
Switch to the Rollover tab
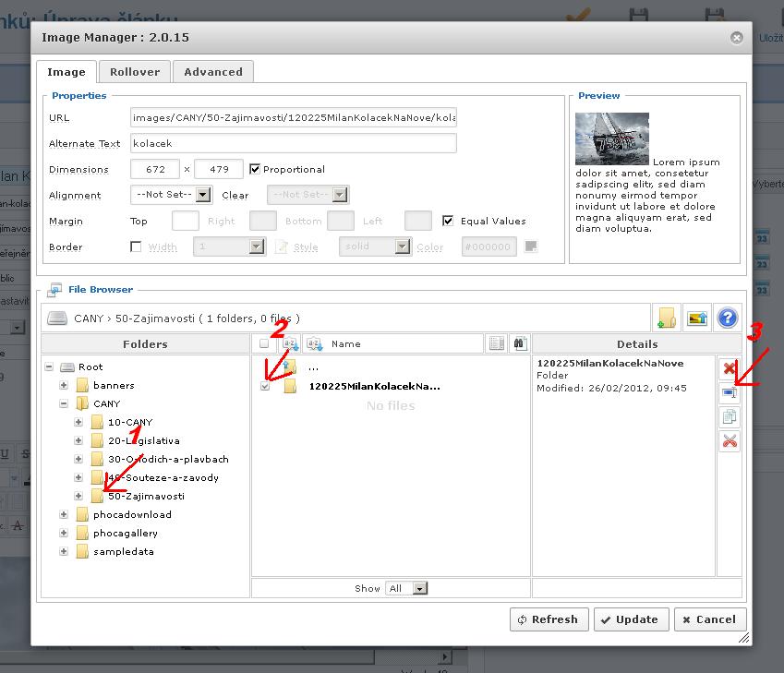[x=135, y=72]
